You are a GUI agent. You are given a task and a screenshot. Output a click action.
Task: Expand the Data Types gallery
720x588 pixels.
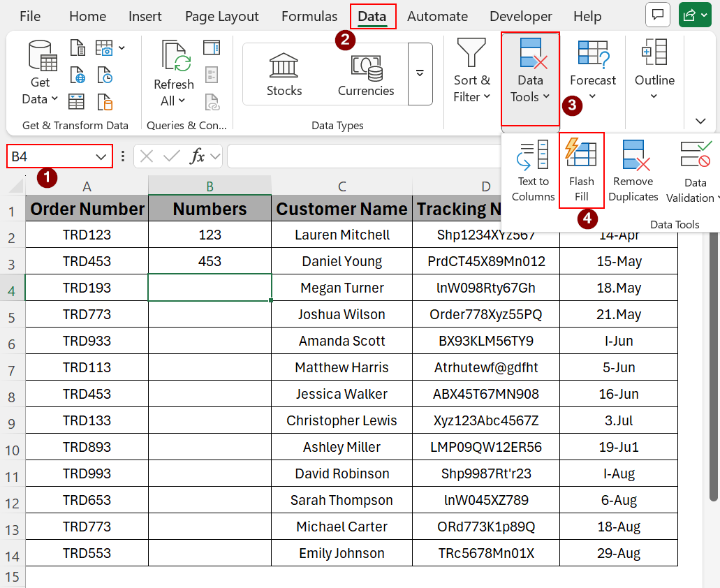[420, 73]
